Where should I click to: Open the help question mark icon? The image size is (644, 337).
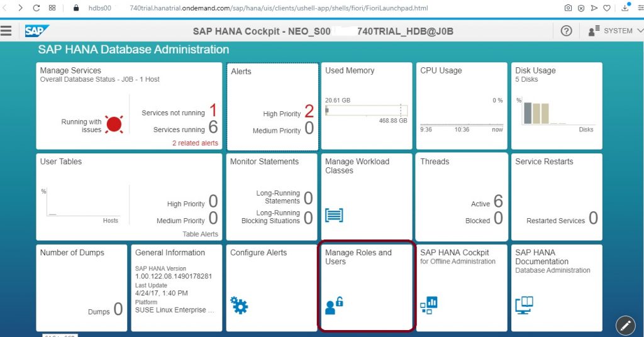pos(567,31)
